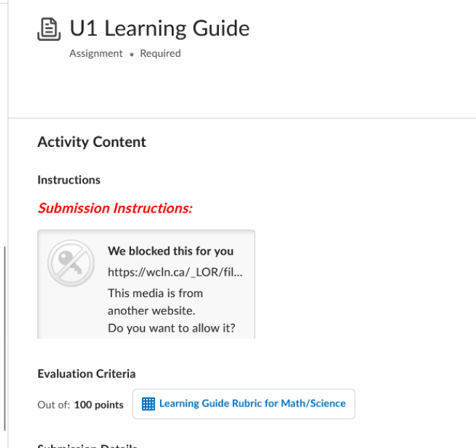Click the "We blocked this for you" heading
The image size is (476, 448).
coord(170,251)
